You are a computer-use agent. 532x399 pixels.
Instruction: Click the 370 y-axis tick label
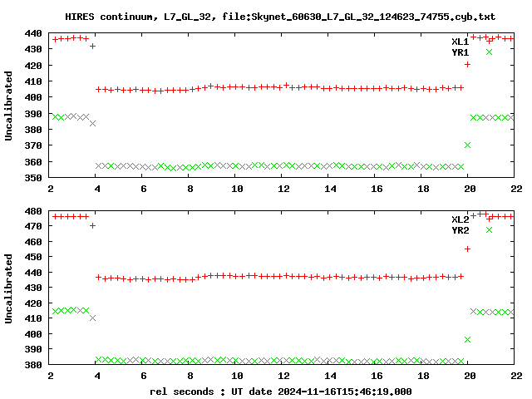(33, 145)
